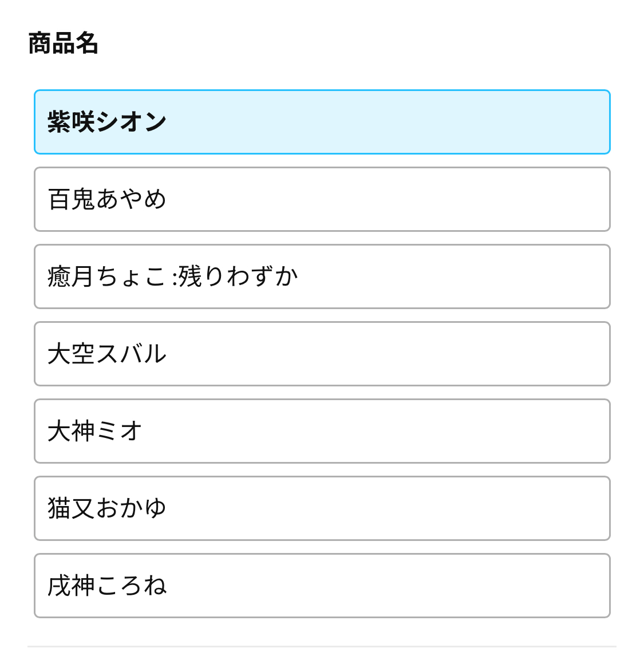The width and height of the screenshot is (644, 652).
Task: Pick 戌神ころね from the product names
Action: click(x=322, y=586)
